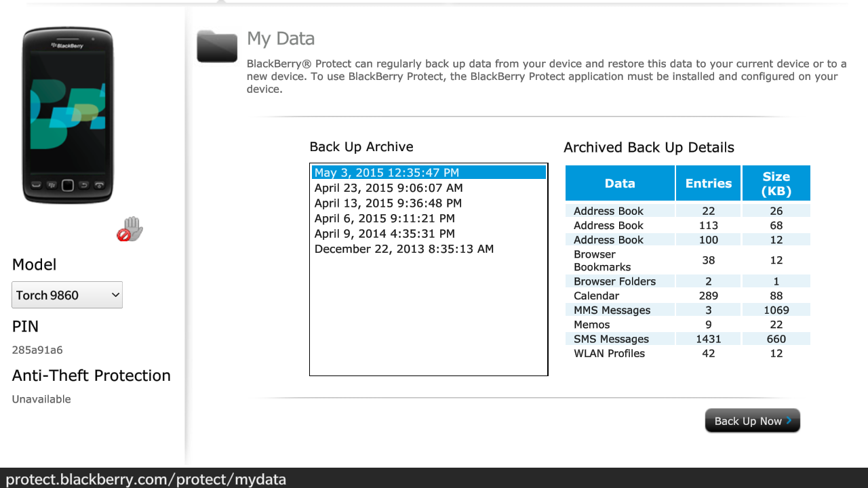Select backup December 22, 2013 8:35:13 AM
This screenshot has width=868, height=488.
(x=429, y=249)
